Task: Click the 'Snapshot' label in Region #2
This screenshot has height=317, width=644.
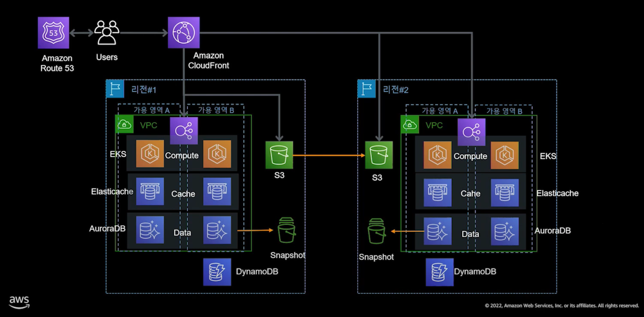Action: coord(376,257)
